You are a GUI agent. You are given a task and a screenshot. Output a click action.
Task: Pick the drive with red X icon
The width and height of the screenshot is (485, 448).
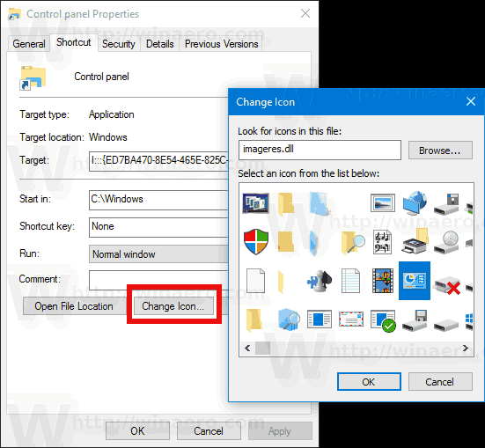coord(447,284)
